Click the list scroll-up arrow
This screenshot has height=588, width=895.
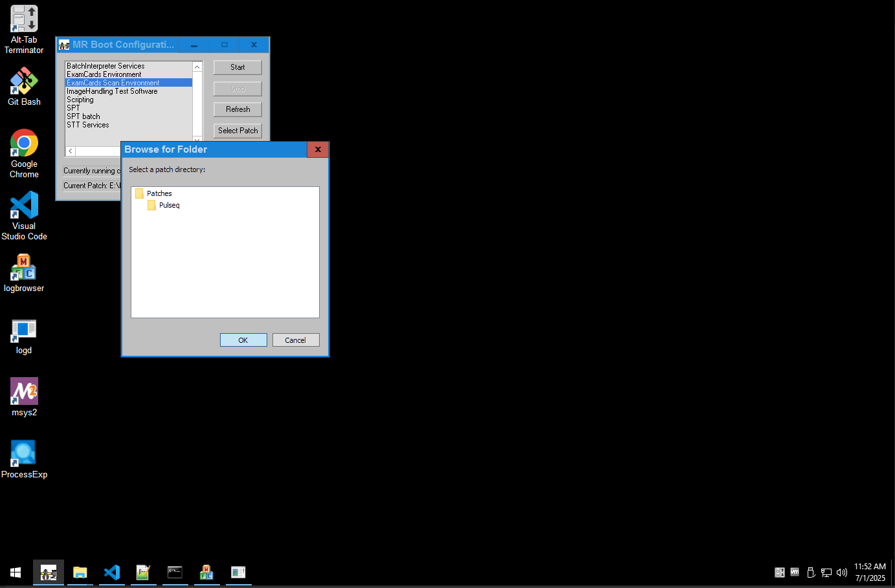point(197,67)
